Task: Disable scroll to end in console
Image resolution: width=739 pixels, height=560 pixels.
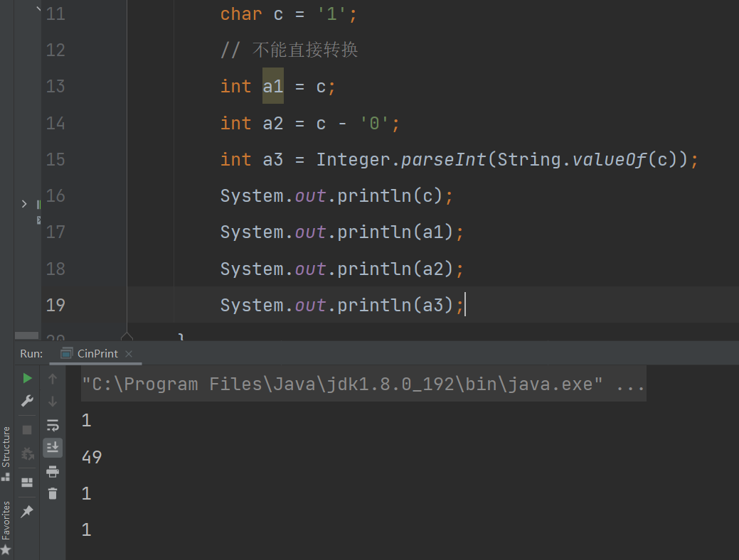Action: 53,447
